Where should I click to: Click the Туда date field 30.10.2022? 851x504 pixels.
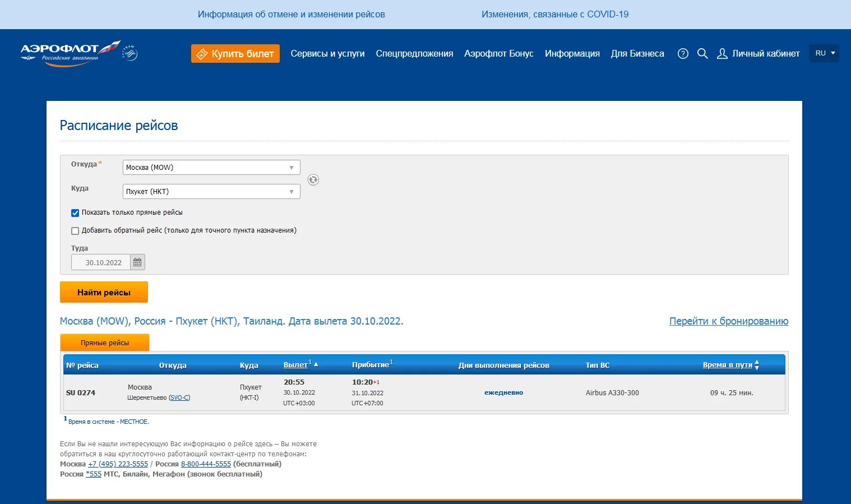point(101,262)
